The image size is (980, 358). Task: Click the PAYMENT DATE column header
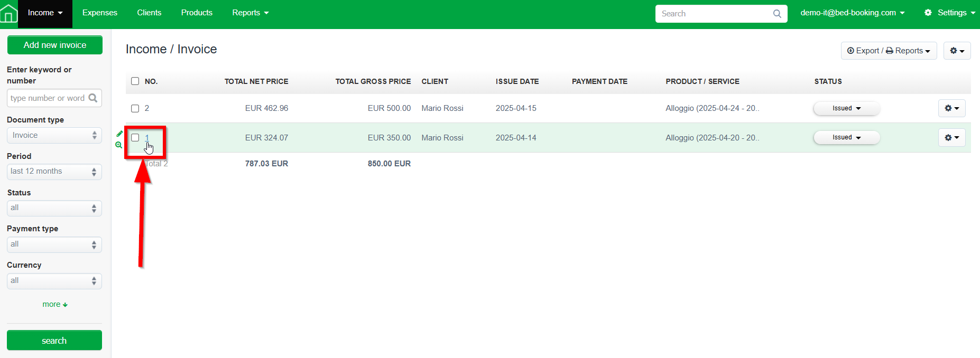(x=599, y=81)
